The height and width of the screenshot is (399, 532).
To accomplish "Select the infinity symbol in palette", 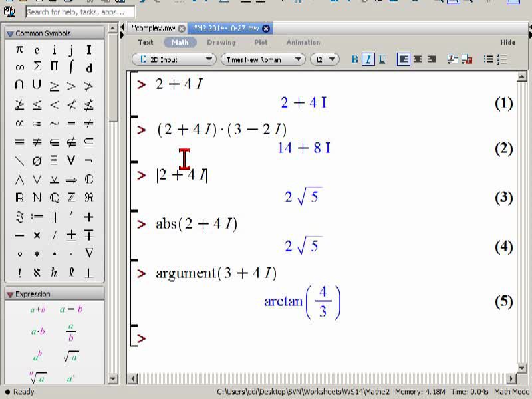I will (20, 68).
